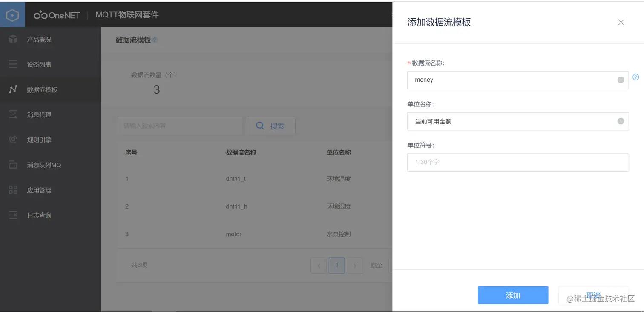Click the 请输入搜索内容 search box

(x=180, y=126)
